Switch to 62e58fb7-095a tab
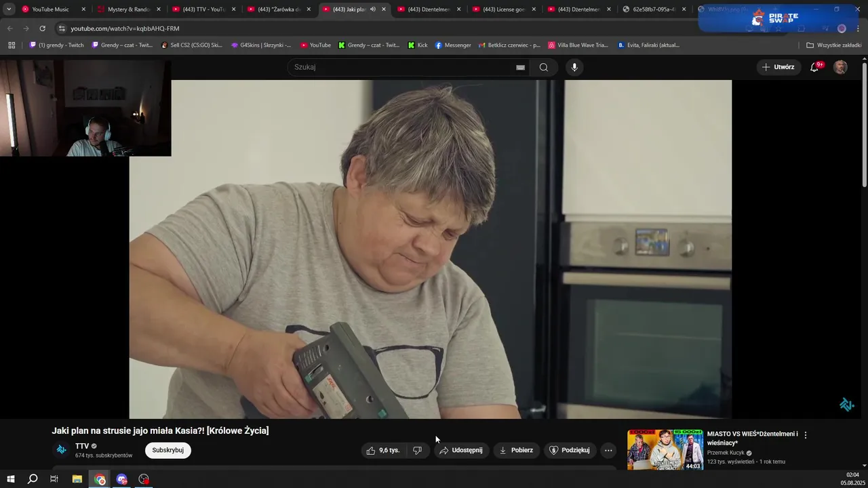Viewport: 868px width, 488px height. point(653,9)
